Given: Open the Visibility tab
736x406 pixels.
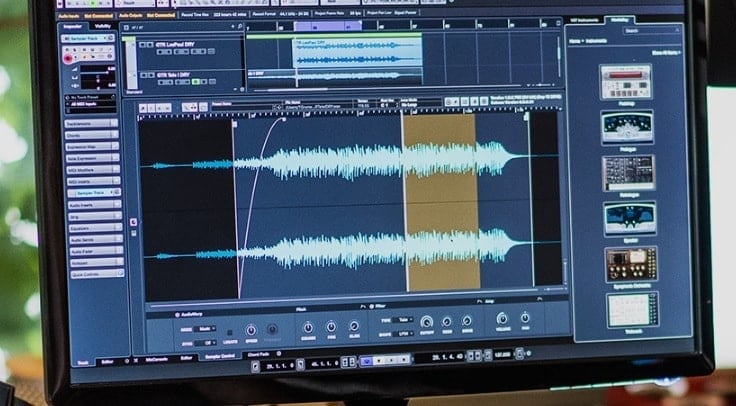Looking at the screenshot, I should tap(102, 26).
